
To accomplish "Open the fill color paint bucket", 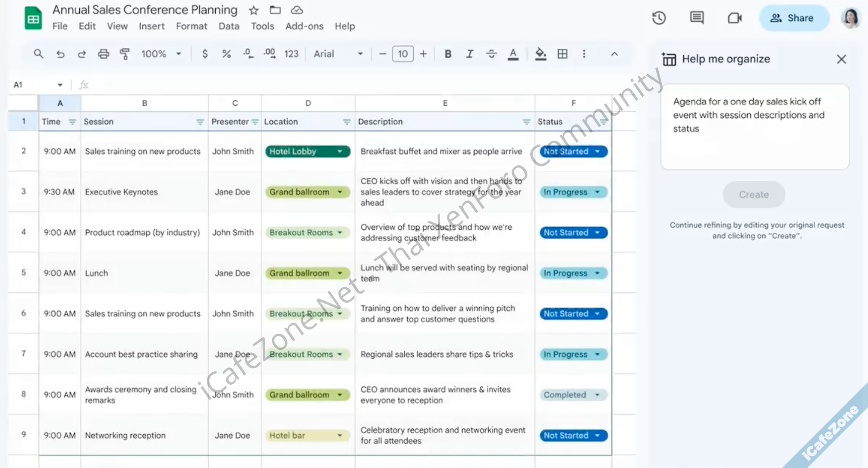I will point(540,54).
